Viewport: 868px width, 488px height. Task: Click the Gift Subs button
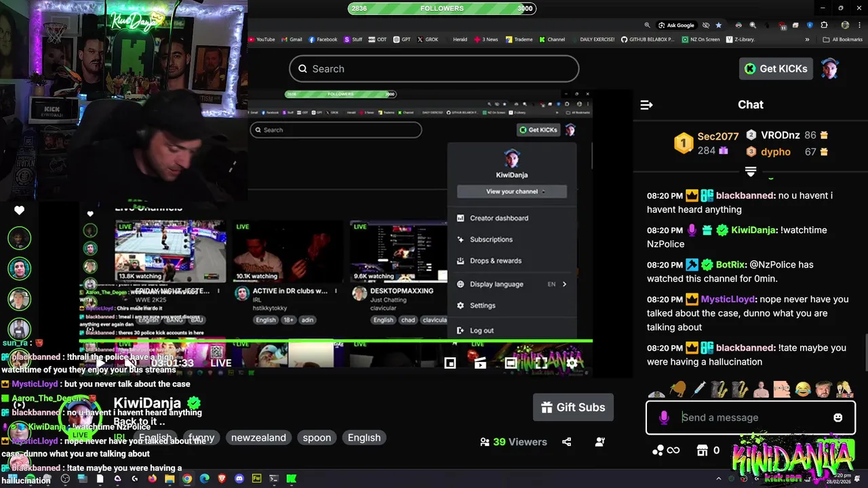pos(573,407)
